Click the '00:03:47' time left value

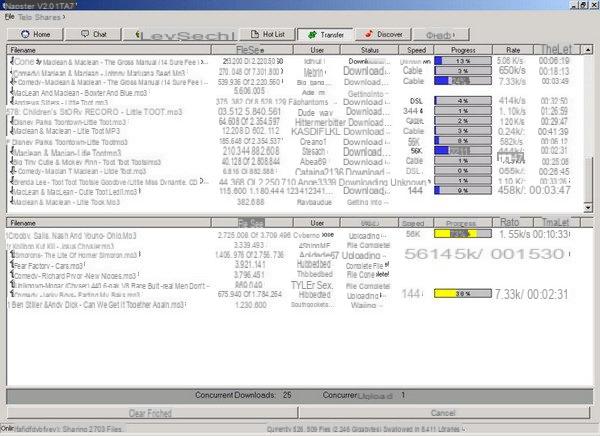click(550, 190)
